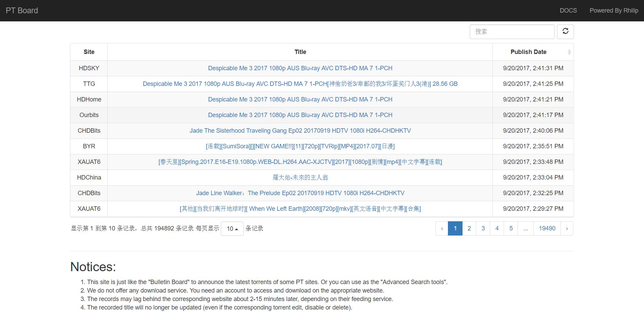
Task: Click the 2:41:31 PM date cell
Action: tap(533, 68)
